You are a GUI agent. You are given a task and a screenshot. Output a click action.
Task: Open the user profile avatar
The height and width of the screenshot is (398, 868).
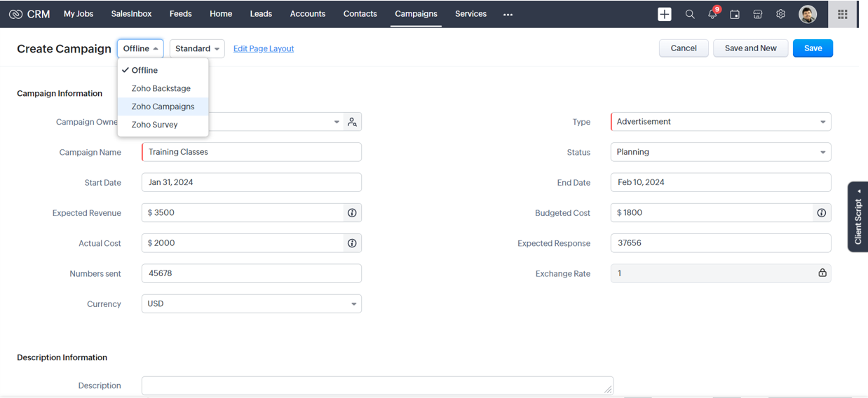(808, 14)
